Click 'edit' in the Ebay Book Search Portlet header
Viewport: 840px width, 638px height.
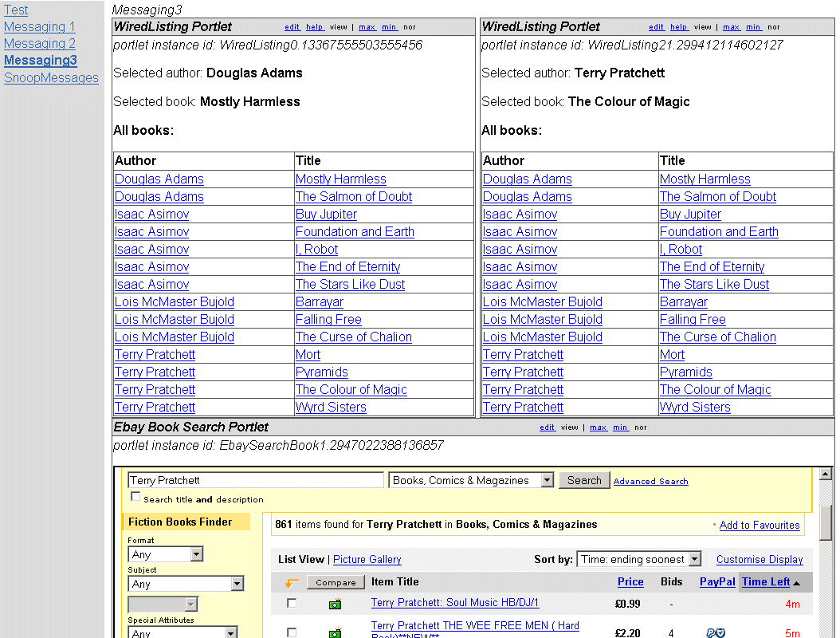point(547,427)
